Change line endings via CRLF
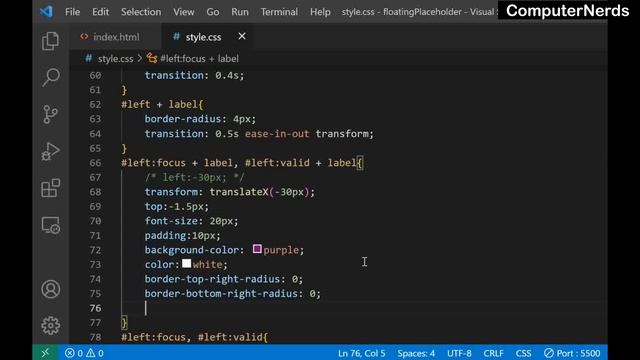The width and height of the screenshot is (640, 360). [493, 353]
